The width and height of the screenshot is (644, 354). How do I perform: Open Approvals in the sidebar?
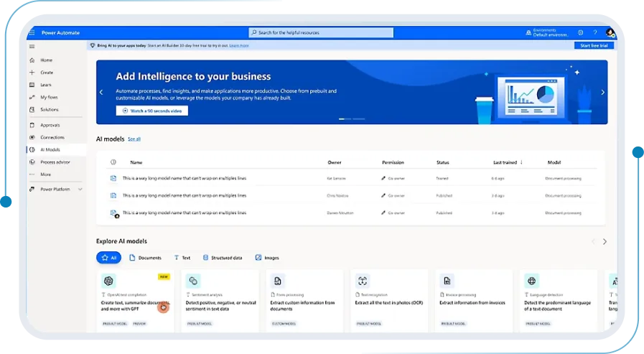pyautogui.click(x=50, y=125)
